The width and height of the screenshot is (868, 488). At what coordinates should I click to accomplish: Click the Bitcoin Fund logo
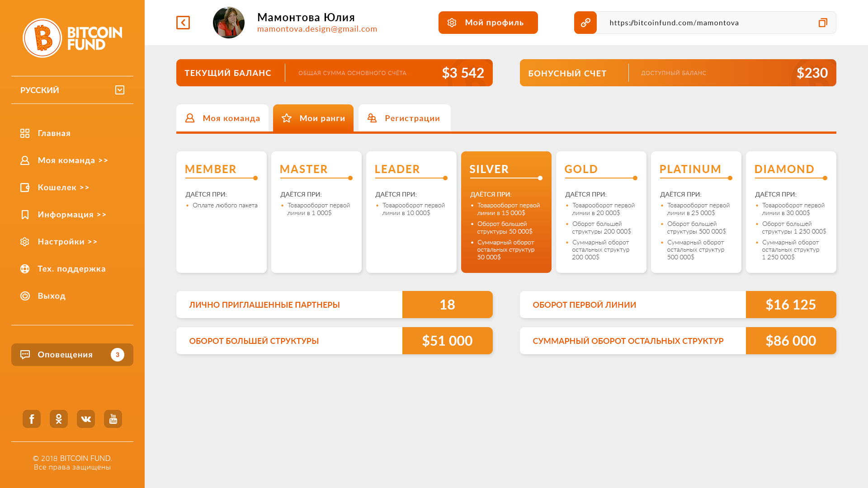click(x=72, y=38)
